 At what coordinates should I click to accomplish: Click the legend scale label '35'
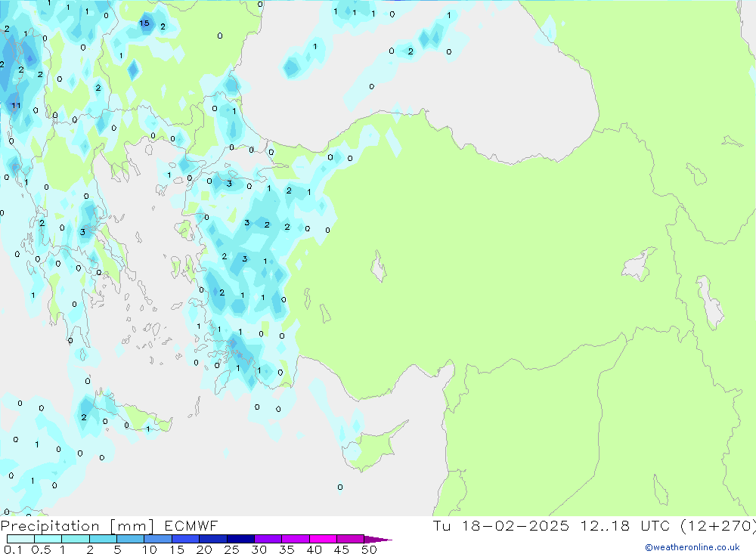287,549
